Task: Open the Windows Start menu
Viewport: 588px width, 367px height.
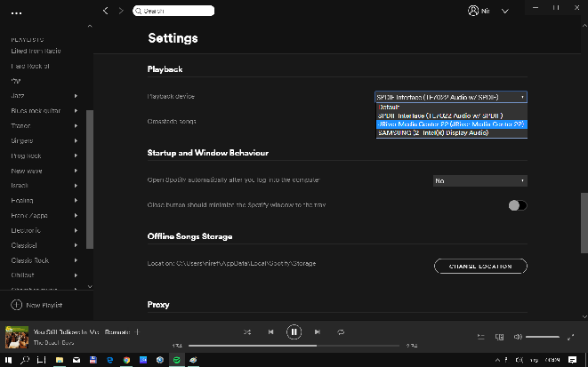Action: click(8, 360)
